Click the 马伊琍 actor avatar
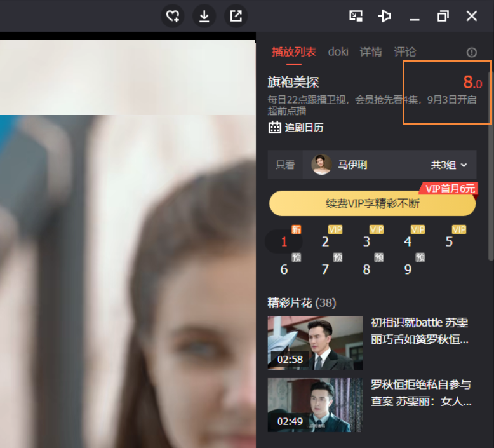This screenshot has width=494, height=448. (321, 165)
